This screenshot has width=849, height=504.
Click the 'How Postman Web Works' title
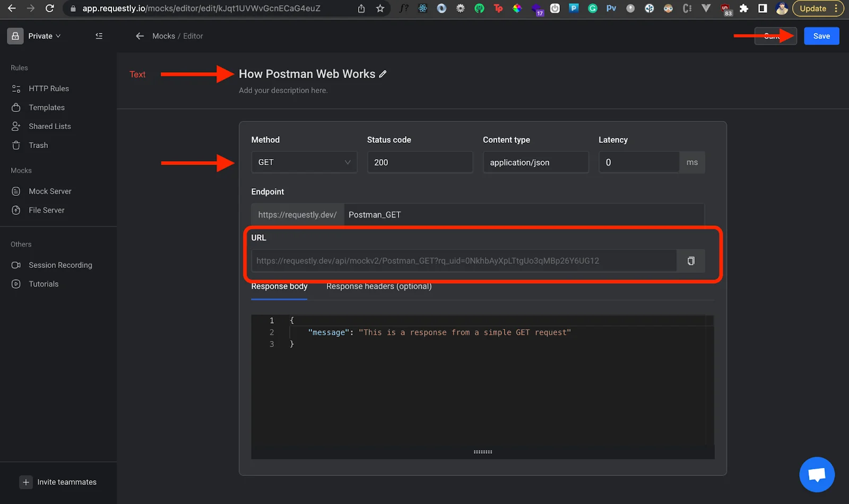click(x=307, y=74)
